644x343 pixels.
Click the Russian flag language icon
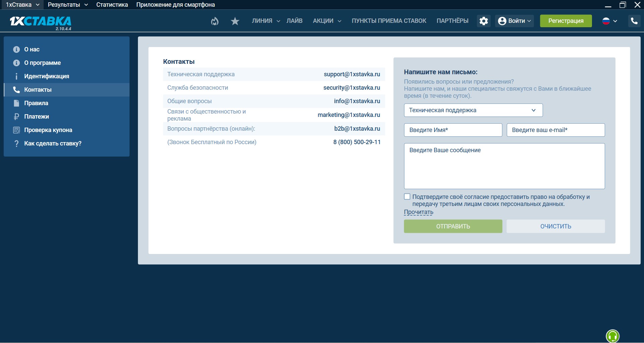click(606, 21)
